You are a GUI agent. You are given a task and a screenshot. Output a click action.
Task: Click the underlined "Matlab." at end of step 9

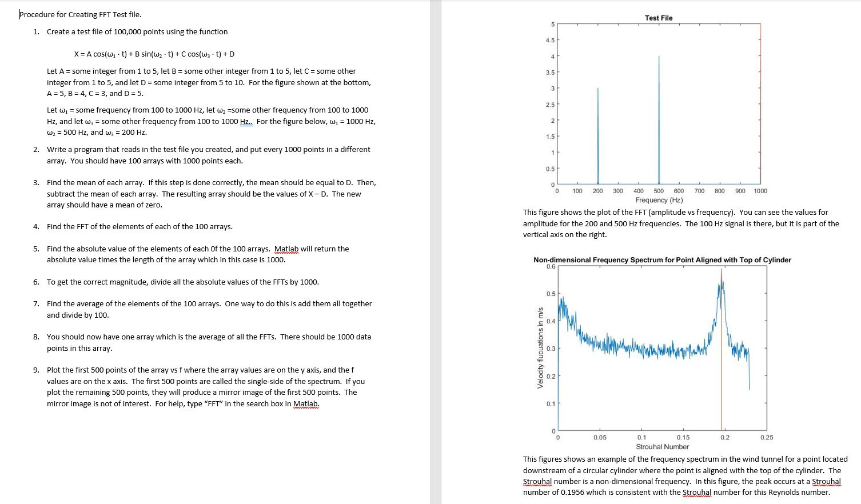306,404
